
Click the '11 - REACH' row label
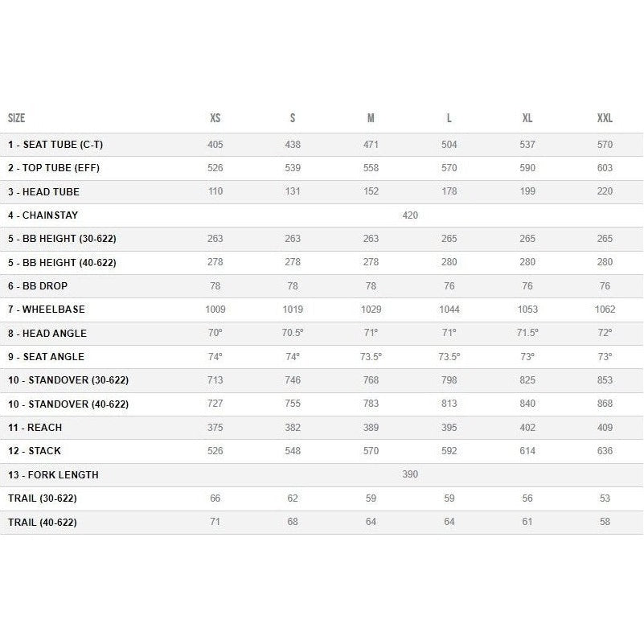click(35, 428)
